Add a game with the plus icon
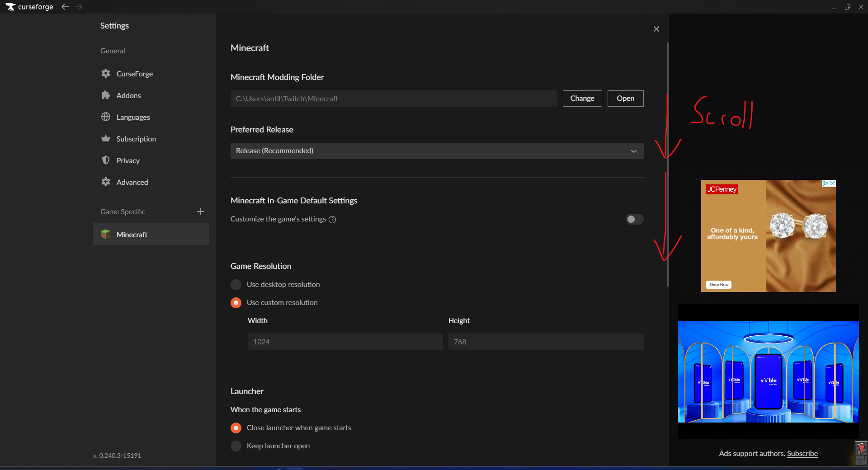Screen dimensions: 868x470 pyautogui.click(x=201, y=211)
